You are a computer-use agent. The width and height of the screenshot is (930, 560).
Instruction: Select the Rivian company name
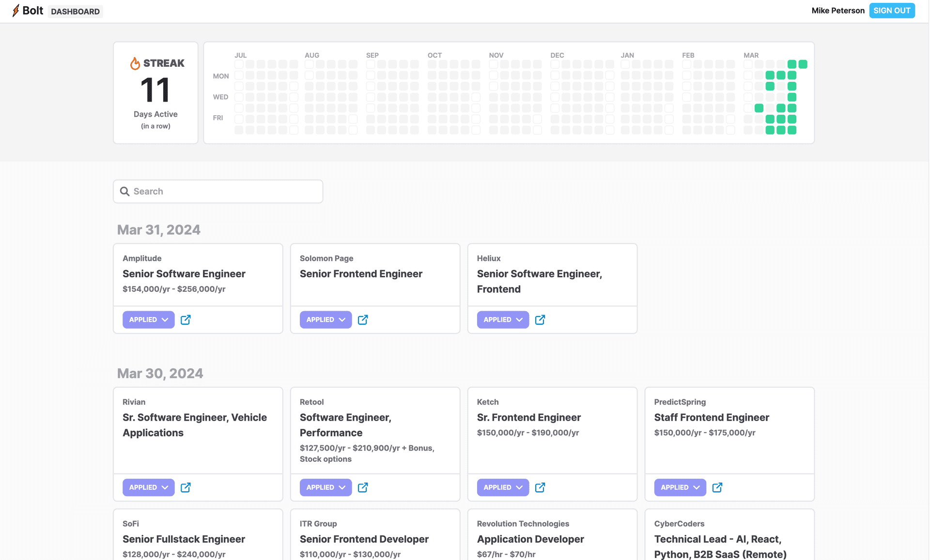[134, 402]
